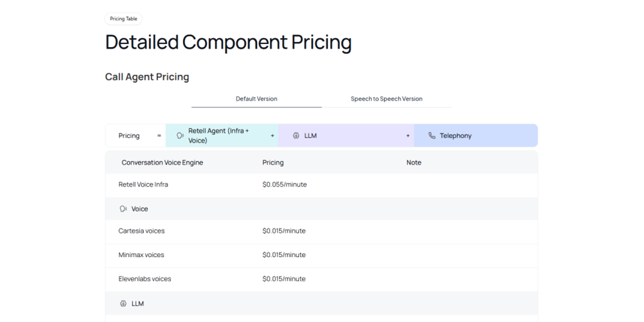
Task: Click the Telephony phone icon
Action: (432, 136)
